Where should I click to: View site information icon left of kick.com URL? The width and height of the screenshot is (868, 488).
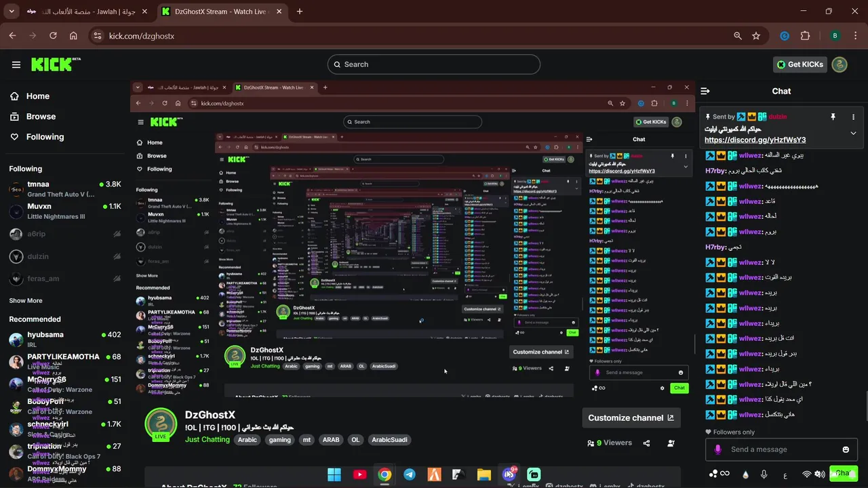pyautogui.click(x=97, y=36)
